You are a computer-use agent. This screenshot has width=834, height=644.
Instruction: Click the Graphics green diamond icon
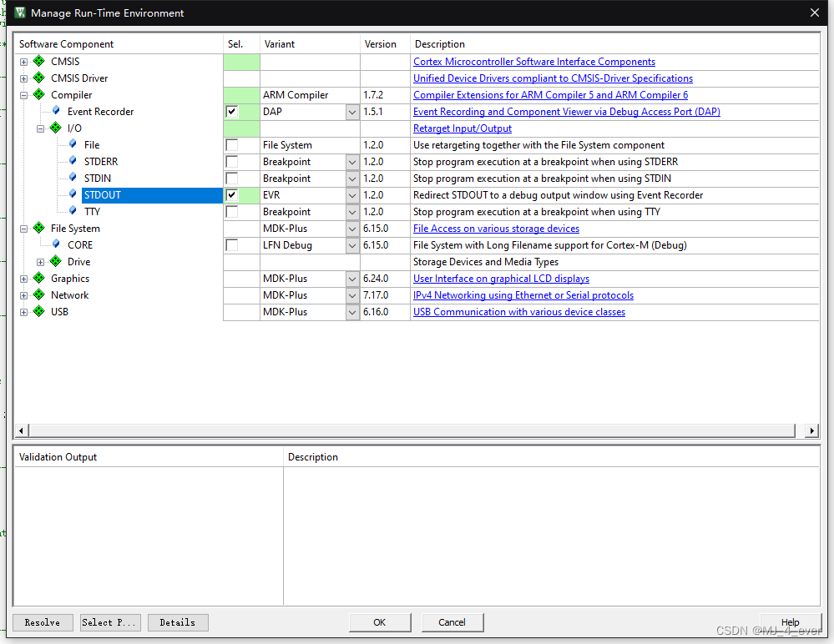click(x=39, y=278)
